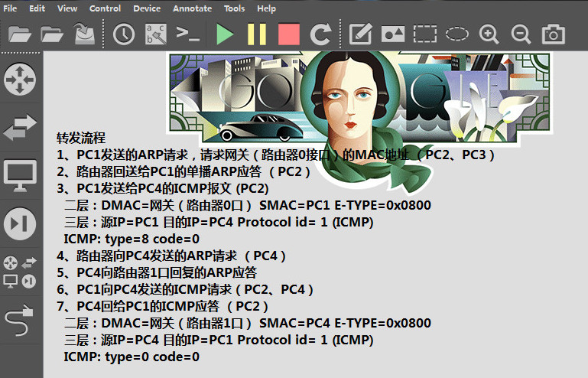Click the save project tray icon

tap(84, 34)
